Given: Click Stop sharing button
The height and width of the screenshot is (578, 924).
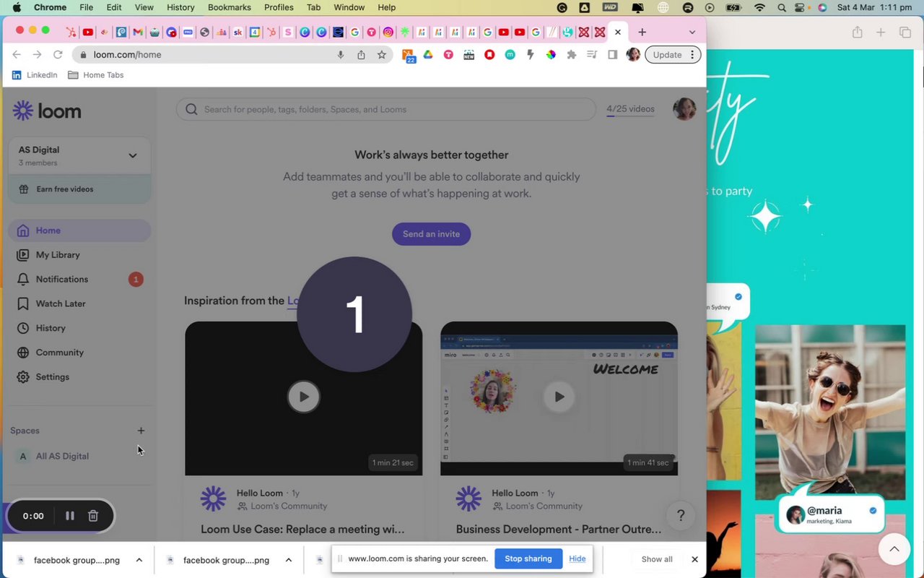Looking at the screenshot, I should coord(528,558).
